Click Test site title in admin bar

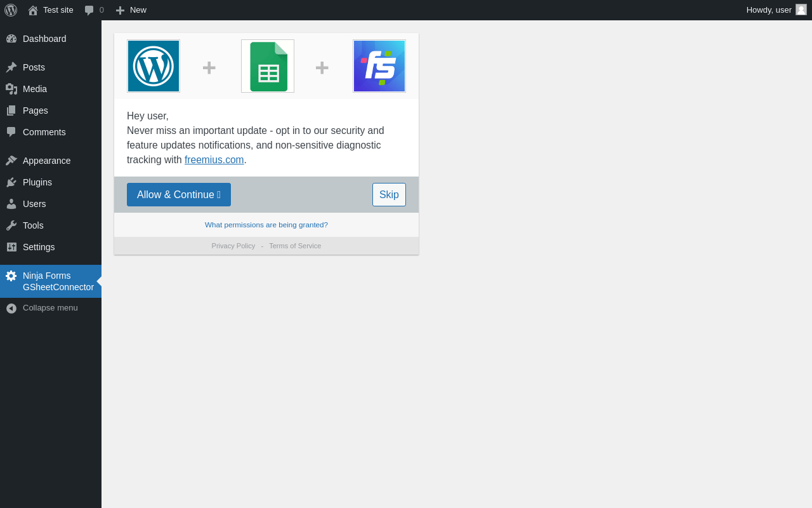pyautogui.click(x=58, y=10)
